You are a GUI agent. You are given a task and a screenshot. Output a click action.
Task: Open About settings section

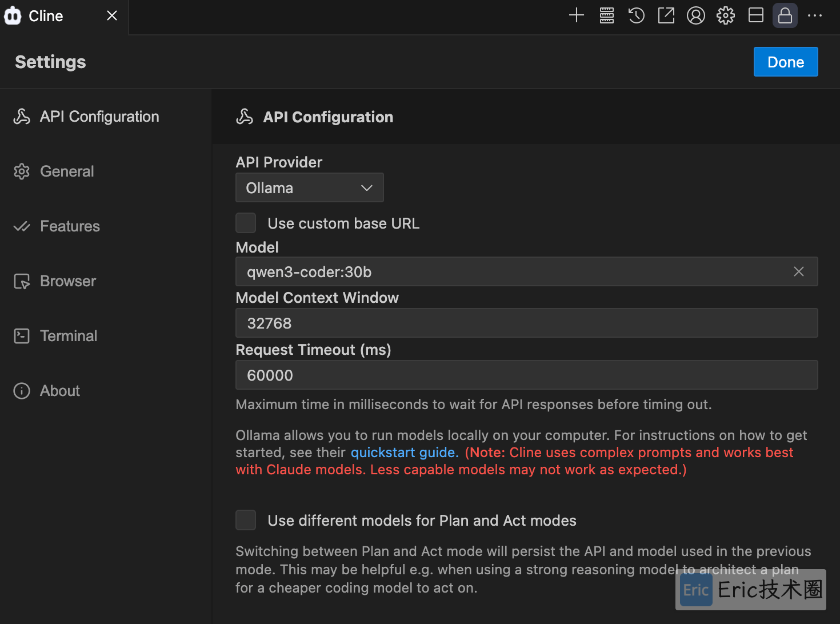pyautogui.click(x=106, y=391)
